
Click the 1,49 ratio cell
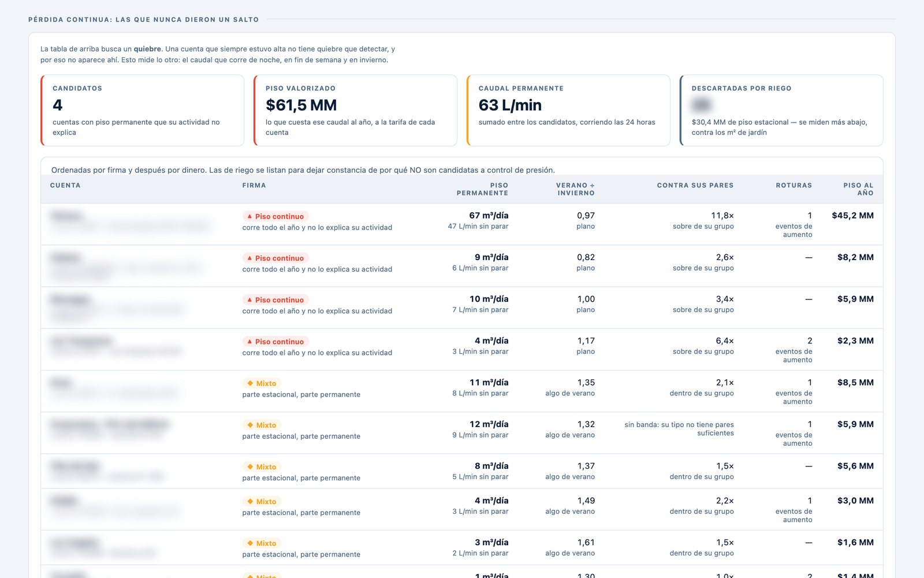coord(586,501)
